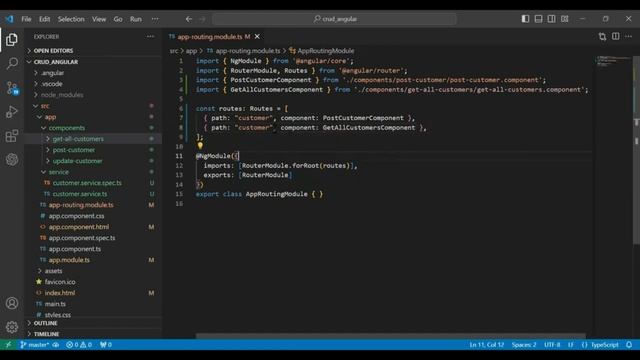Viewport: 640px width, 360px height.
Task: Click the Open Changes icon in editor toolbar
Action: click(602, 37)
